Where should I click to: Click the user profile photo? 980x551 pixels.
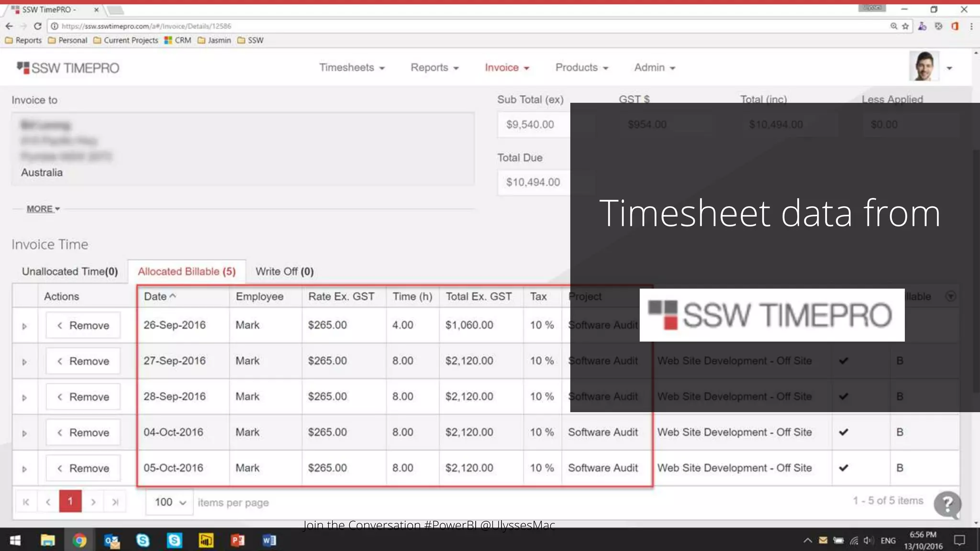coord(924,66)
